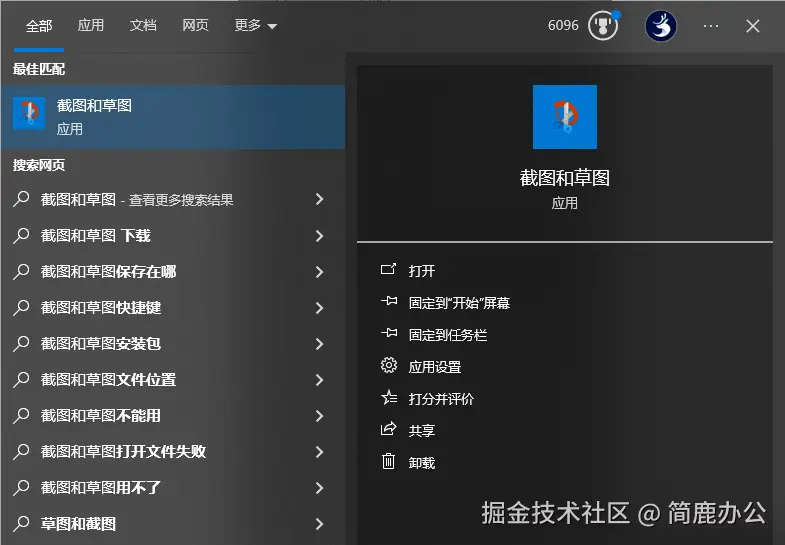Click the trash icon beside 卸载

388,461
